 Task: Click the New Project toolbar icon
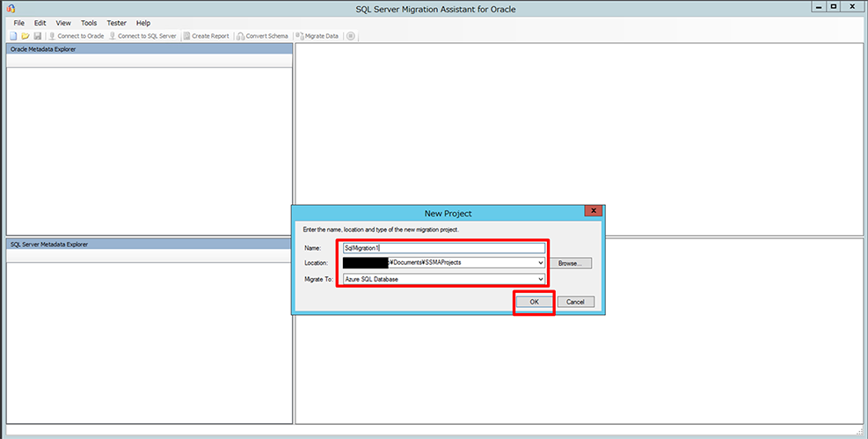[13, 36]
